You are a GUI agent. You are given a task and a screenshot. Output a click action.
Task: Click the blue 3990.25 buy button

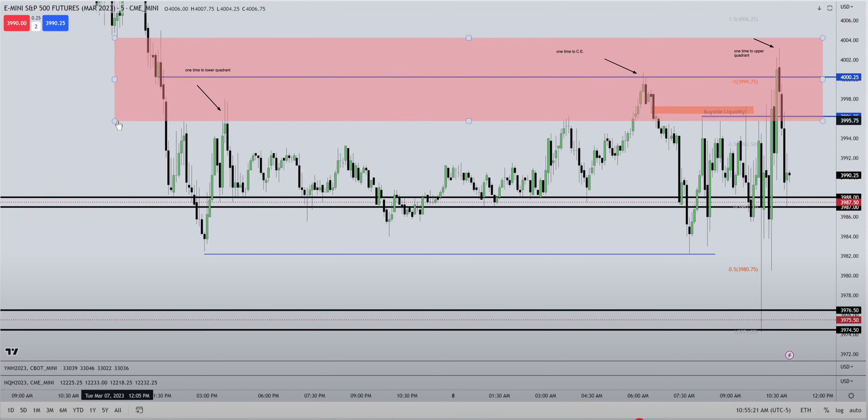click(55, 23)
